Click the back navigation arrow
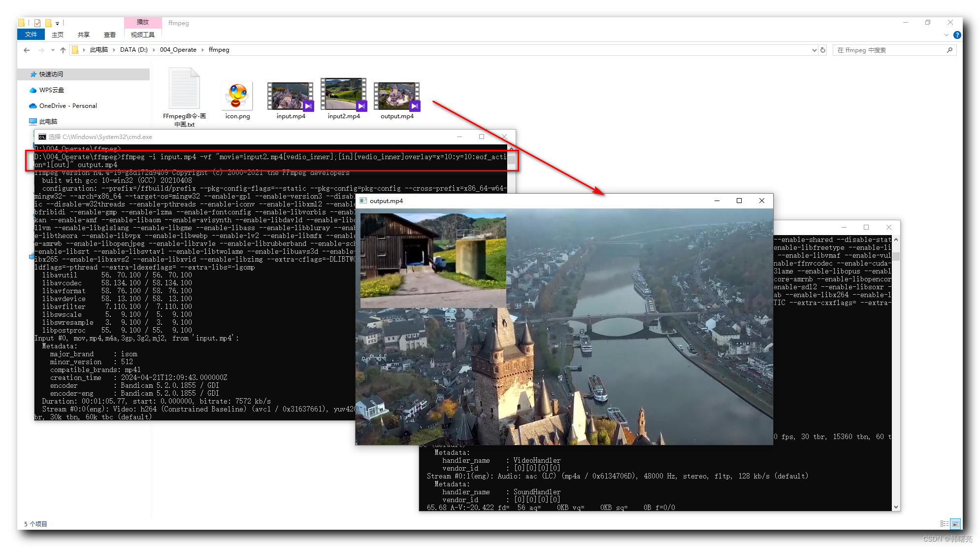 (26, 50)
